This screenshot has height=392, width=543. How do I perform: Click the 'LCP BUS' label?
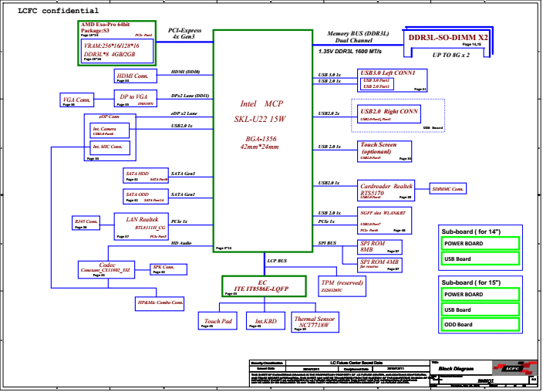coord(277,261)
